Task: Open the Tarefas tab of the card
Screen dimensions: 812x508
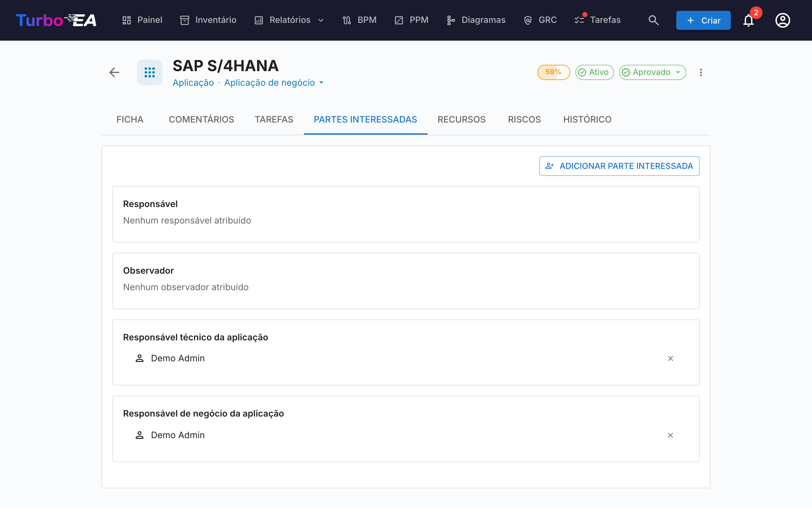Action: 274,119
